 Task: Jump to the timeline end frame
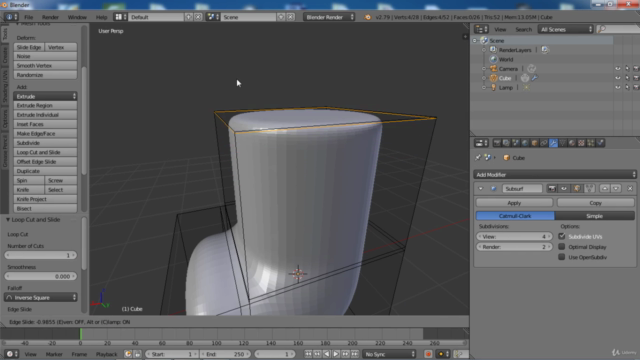(355, 354)
